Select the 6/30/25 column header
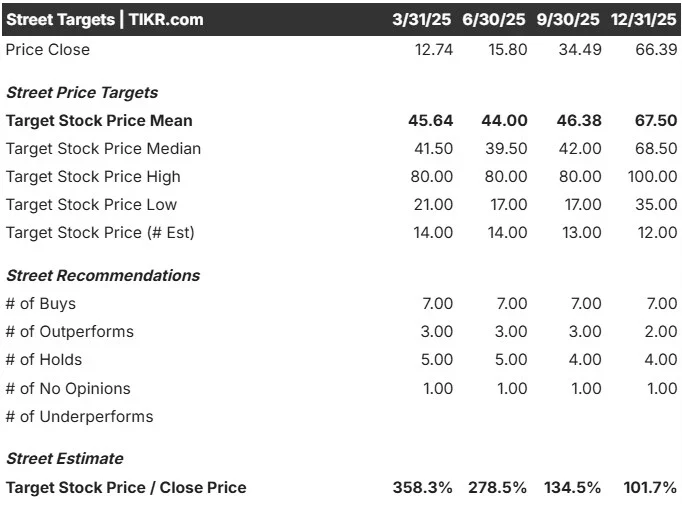Screen dimensions: 682x505 [494, 20]
